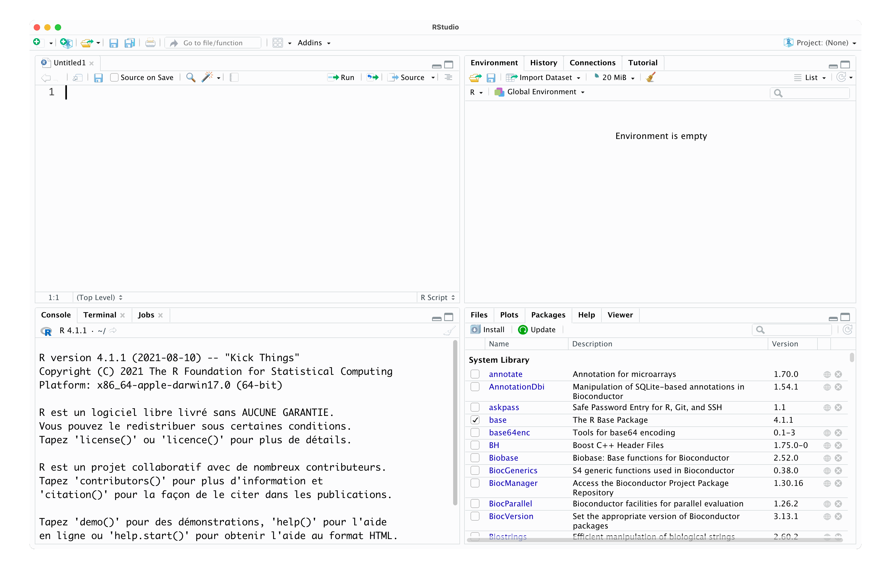The height and width of the screenshot is (588, 891).
Task: Uncheck the base package checkbox
Action: (475, 420)
